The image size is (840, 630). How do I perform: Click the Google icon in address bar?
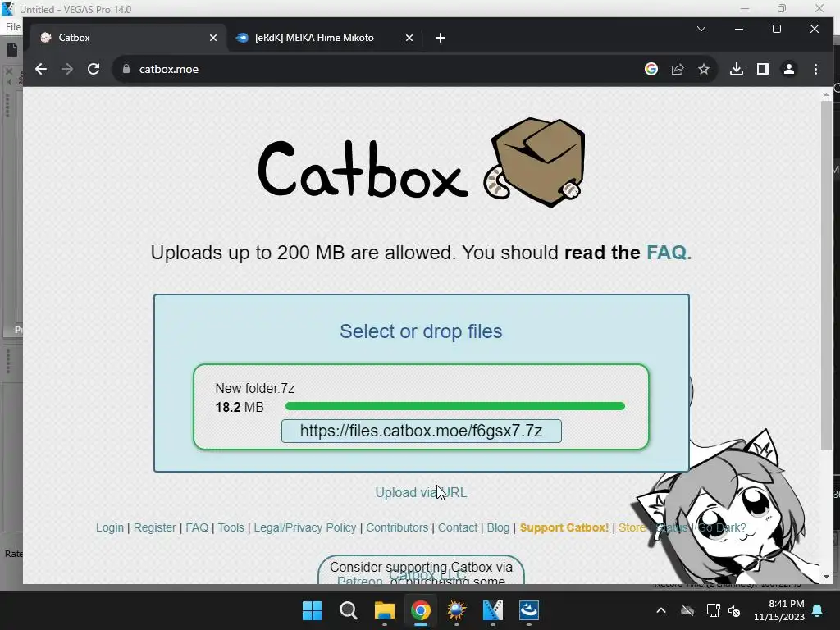(x=651, y=69)
